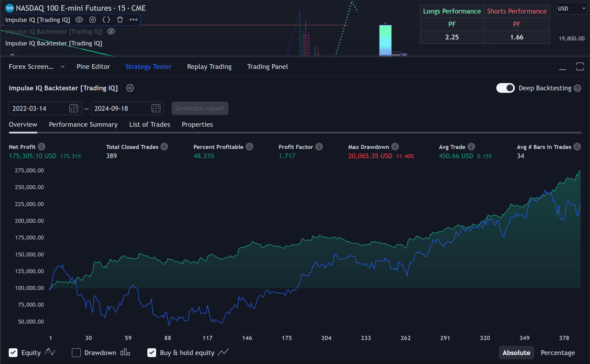Show Percent Profitable info tooltip
Screen dimensions: 590x364
[249, 147]
